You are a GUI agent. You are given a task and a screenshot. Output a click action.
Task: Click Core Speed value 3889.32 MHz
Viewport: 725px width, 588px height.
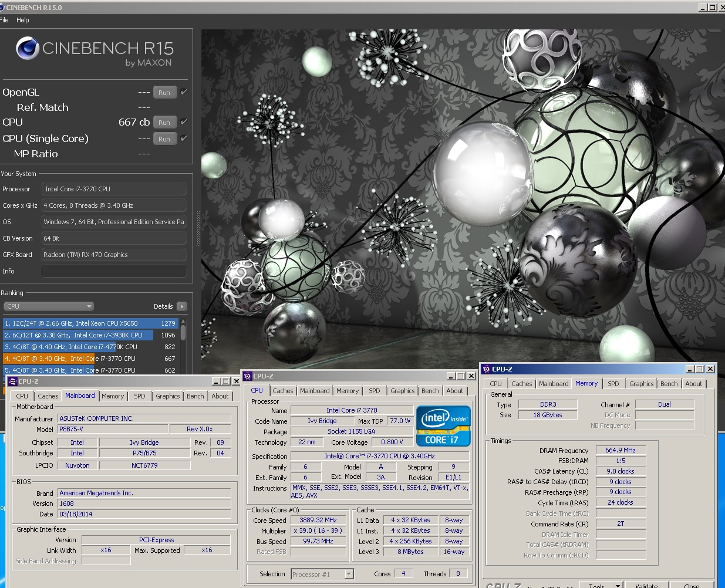point(318,521)
